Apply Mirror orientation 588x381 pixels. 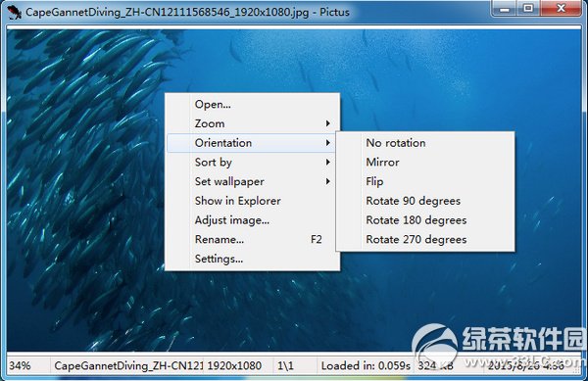425,163
